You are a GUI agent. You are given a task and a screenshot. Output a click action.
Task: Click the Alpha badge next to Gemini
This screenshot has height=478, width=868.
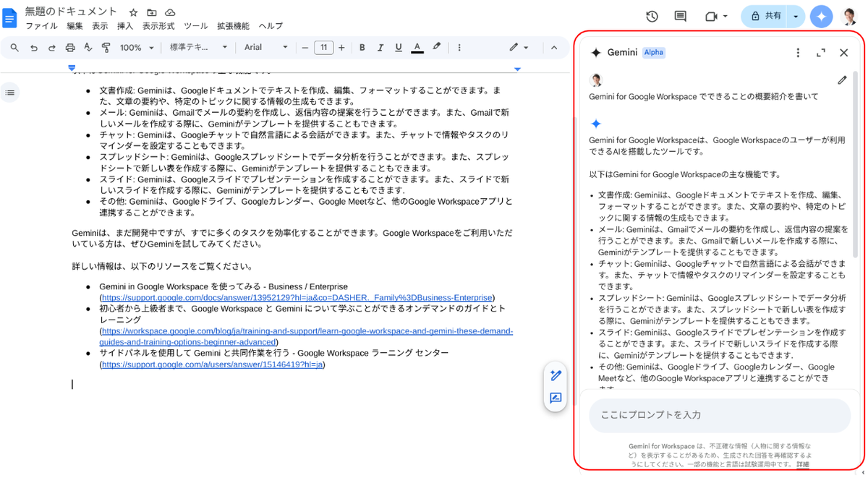click(x=654, y=53)
